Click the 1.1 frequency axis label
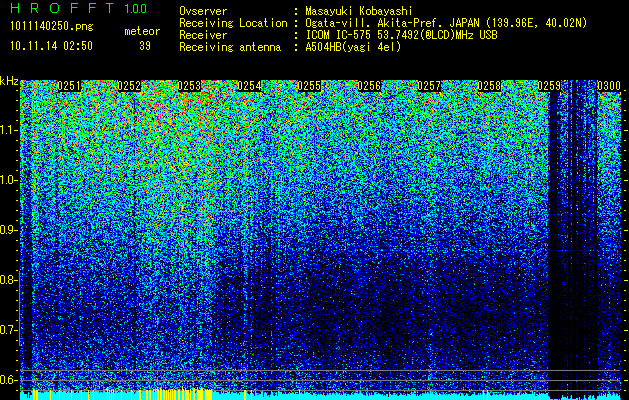 click(9, 130)
